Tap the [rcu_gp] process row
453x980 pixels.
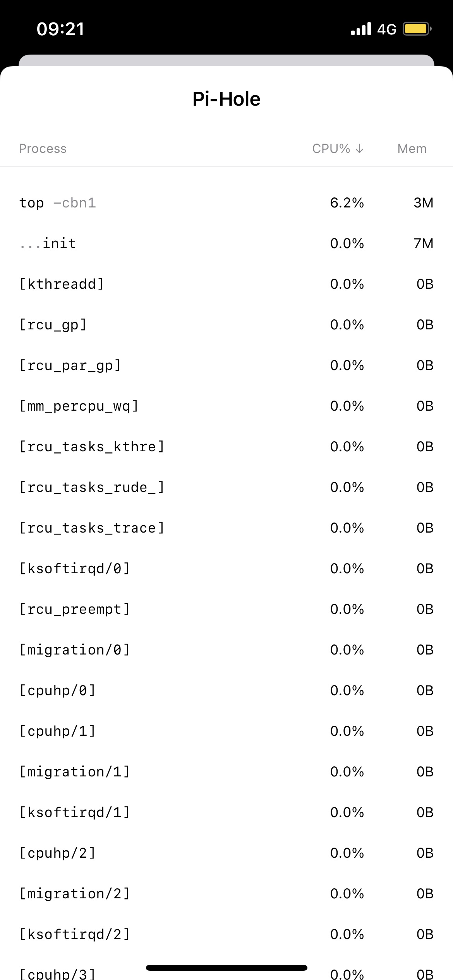pos(226,325)
